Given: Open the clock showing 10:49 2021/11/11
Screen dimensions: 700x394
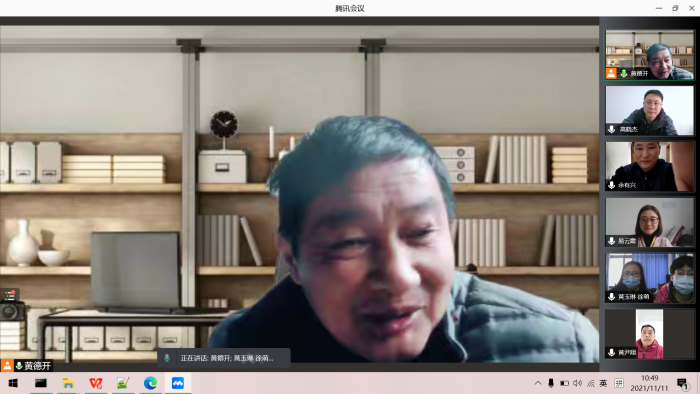Looking at the screenshot, I should pyautogui.click(x=650, y=383).
